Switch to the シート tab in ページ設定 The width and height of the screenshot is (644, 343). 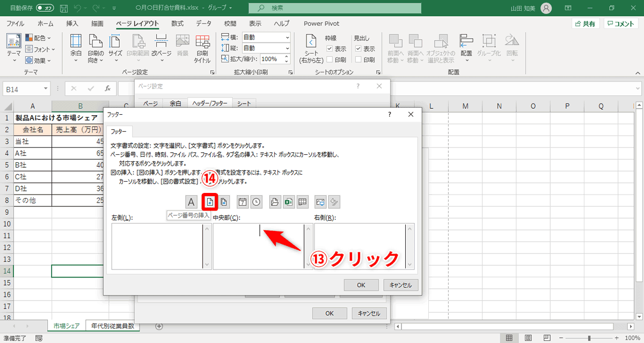click(x=243, y=103)
